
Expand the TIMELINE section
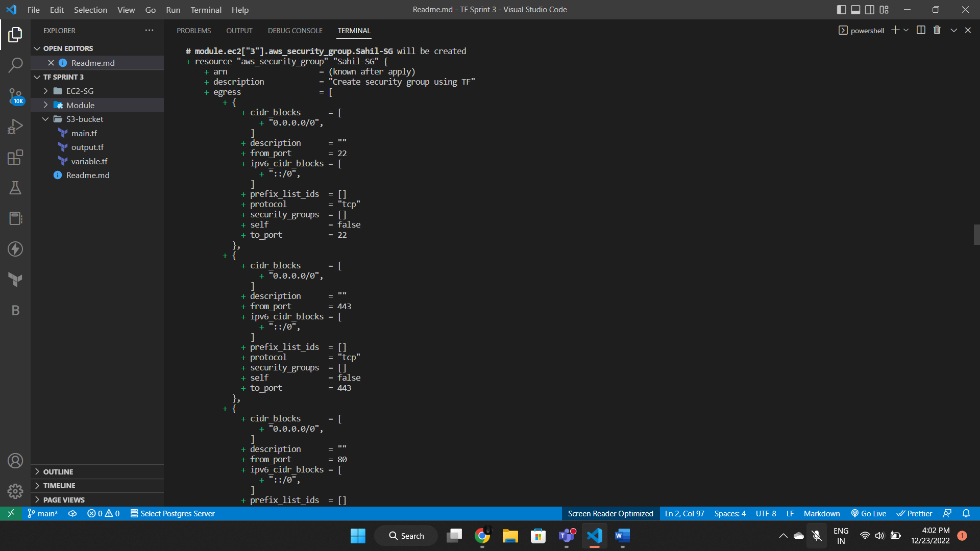[97, 486]
